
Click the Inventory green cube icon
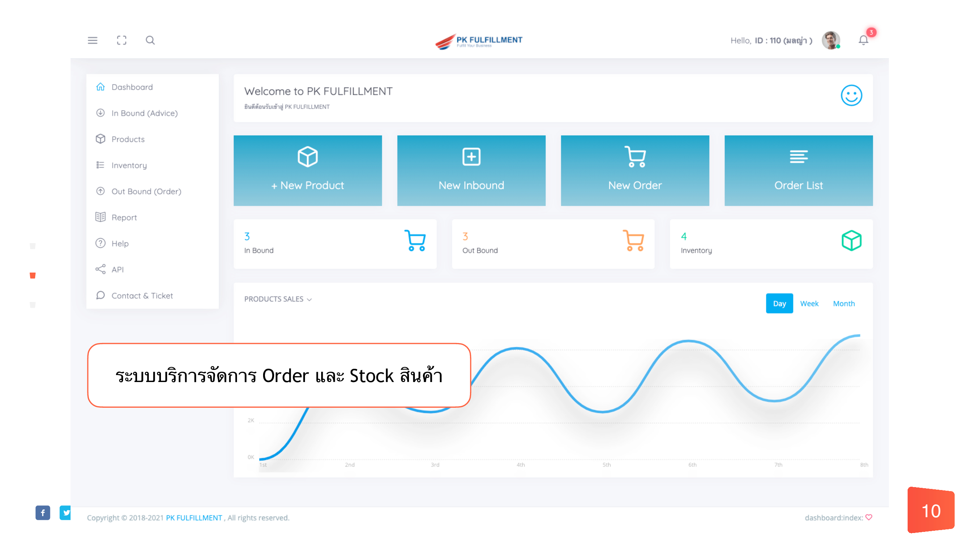[x=851, y=241]
